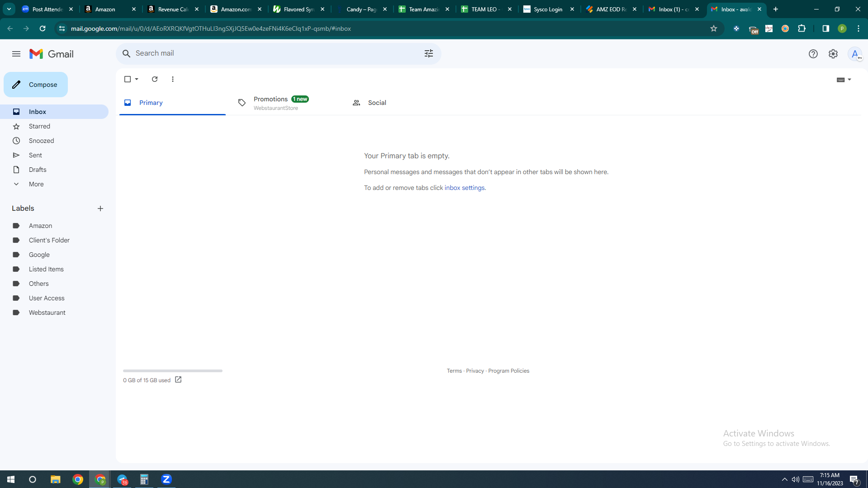The height and width of the screenshot is (488, 868).
Task: Open the Client's Folder label
Action: pos(54,240)
